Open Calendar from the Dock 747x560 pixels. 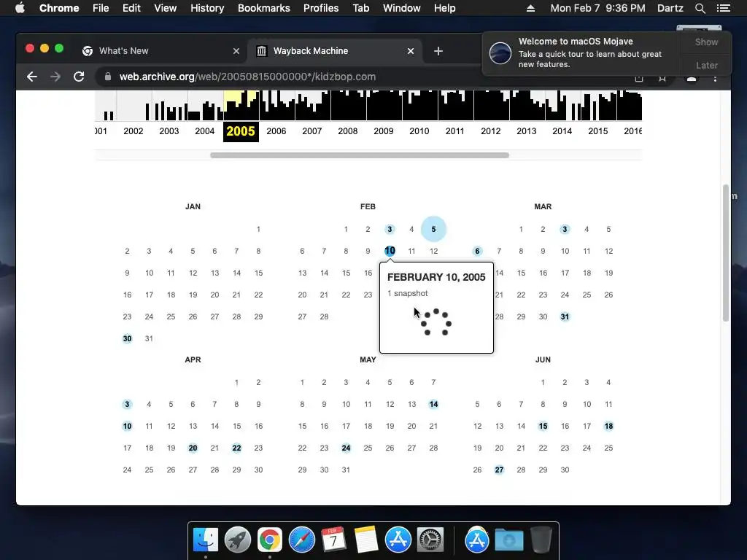(333, 540)
